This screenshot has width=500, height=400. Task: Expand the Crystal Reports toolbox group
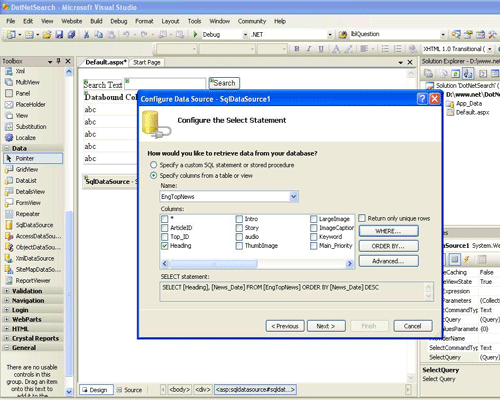[x=6, y=338]
